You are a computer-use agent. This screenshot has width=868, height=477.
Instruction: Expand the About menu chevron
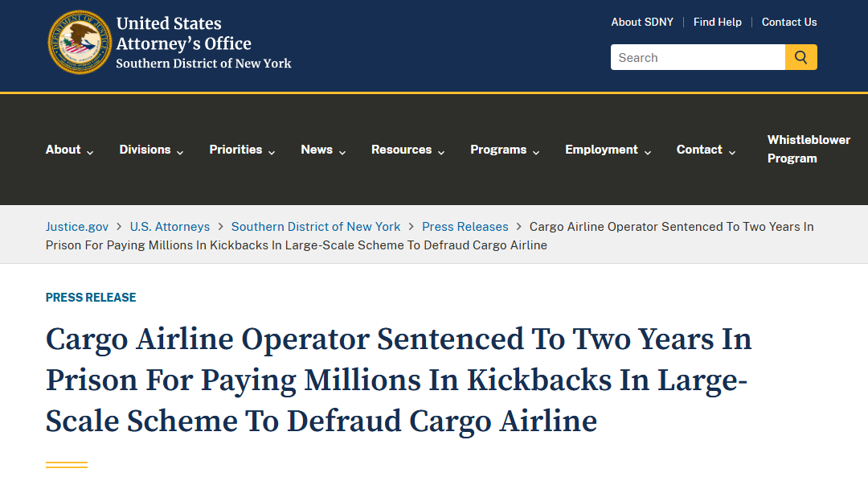(90, 152)
